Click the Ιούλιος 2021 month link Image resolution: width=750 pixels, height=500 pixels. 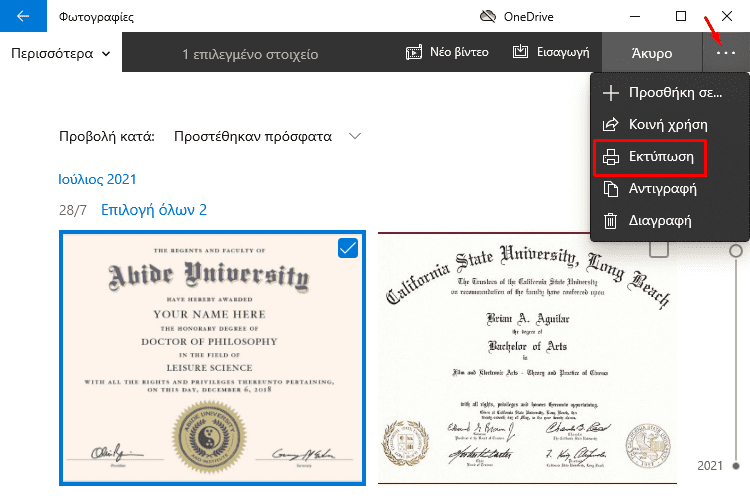point(97,179)
